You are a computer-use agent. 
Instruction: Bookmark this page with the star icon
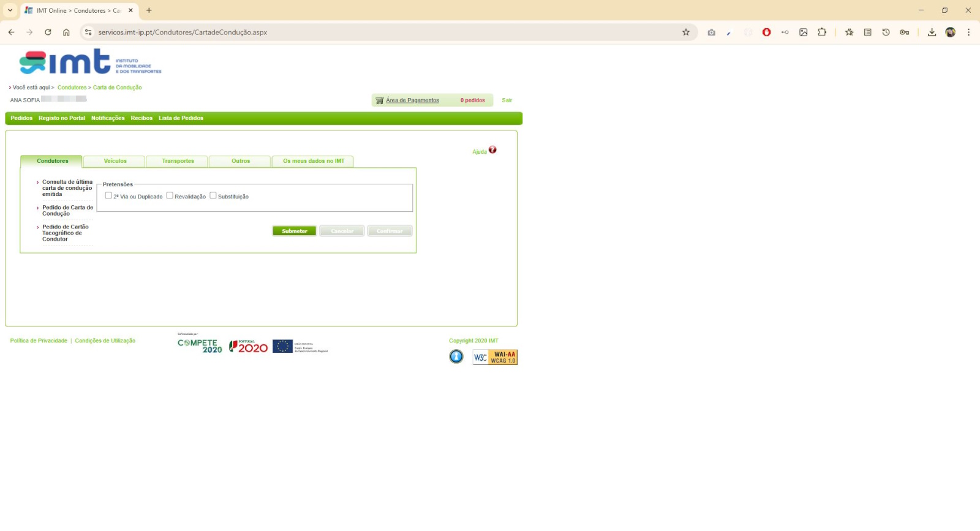pyautogui.click(x=686, y=32)
